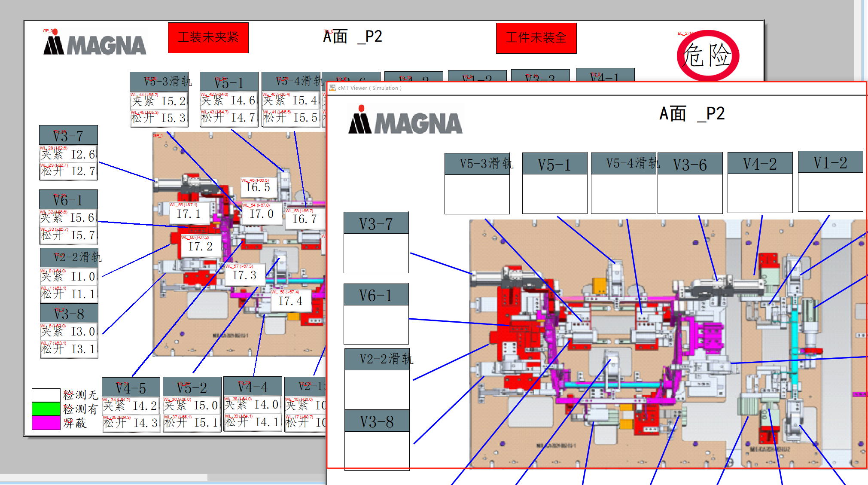Screen dimensions: 868x485
Task: Click the V5-3滑轨 header in the simulation viewer
Action: click(477, 164)
